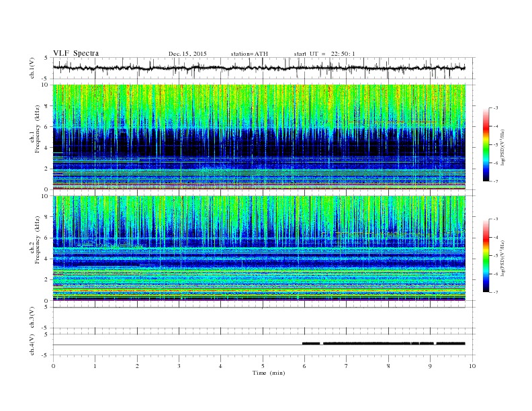Click the date 'Dec. 15, 2015'
Viewport: 532px width, 411px height.
[x=187, y=54]
